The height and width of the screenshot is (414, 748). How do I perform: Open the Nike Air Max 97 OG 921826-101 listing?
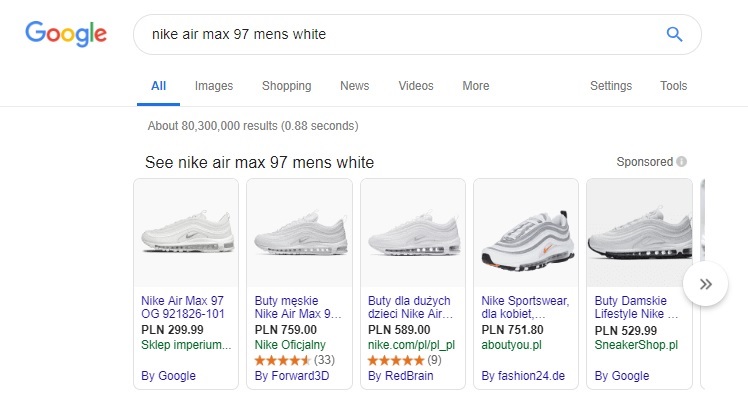click(184, 307)
